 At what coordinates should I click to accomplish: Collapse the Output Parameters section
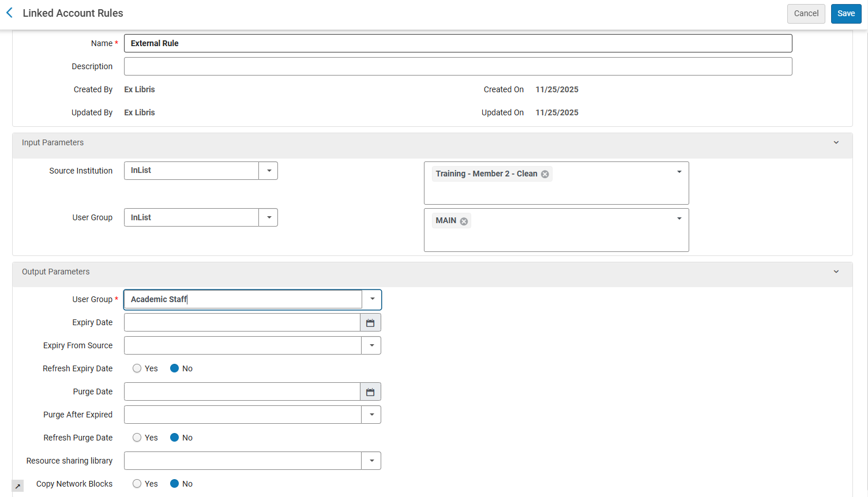pyautogui.click(x=836, y=272)
